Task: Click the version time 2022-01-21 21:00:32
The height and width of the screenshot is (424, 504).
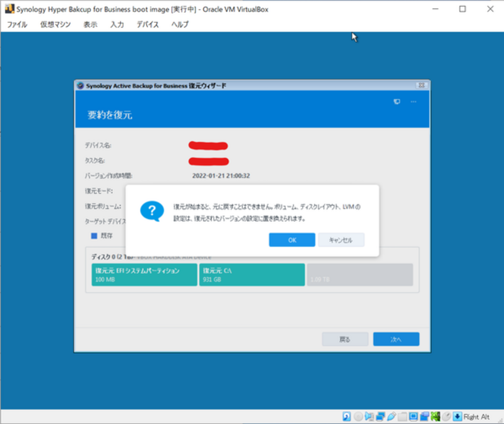Action: pos(221,176)
